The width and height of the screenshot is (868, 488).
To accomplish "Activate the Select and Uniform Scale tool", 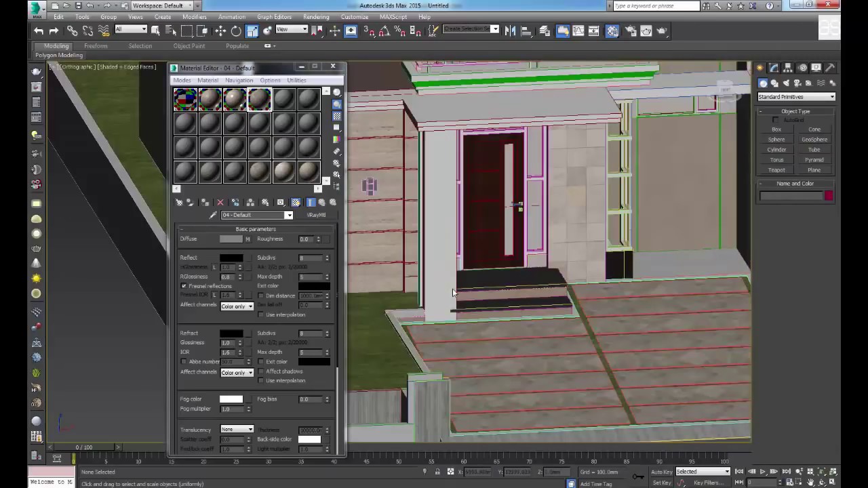I will 252,30.
